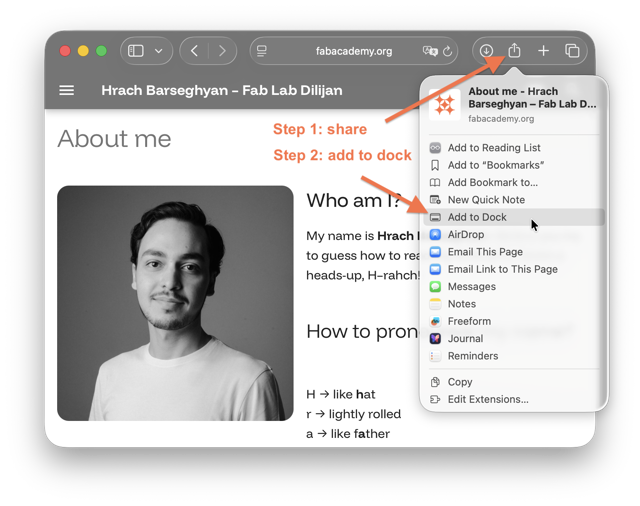Open the hamburger menu on the page header
Viewport: 640px width, 506px height.
point(67,90)
